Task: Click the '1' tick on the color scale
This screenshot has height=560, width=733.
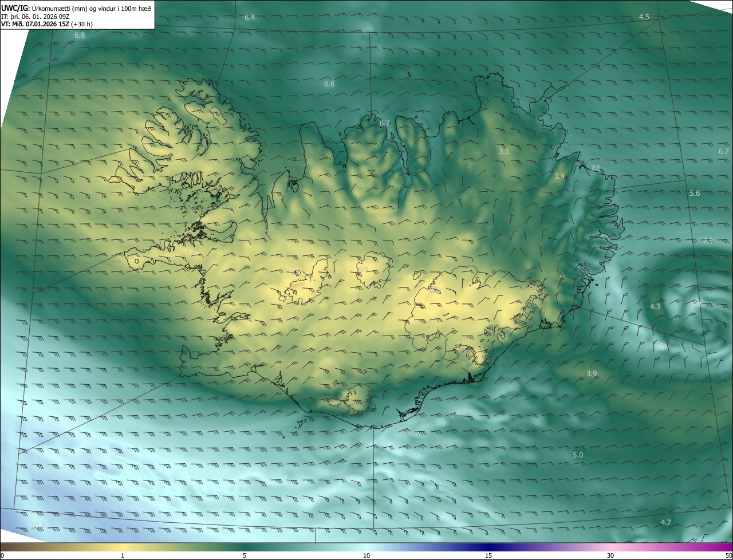Action: (x=123, y=555)
